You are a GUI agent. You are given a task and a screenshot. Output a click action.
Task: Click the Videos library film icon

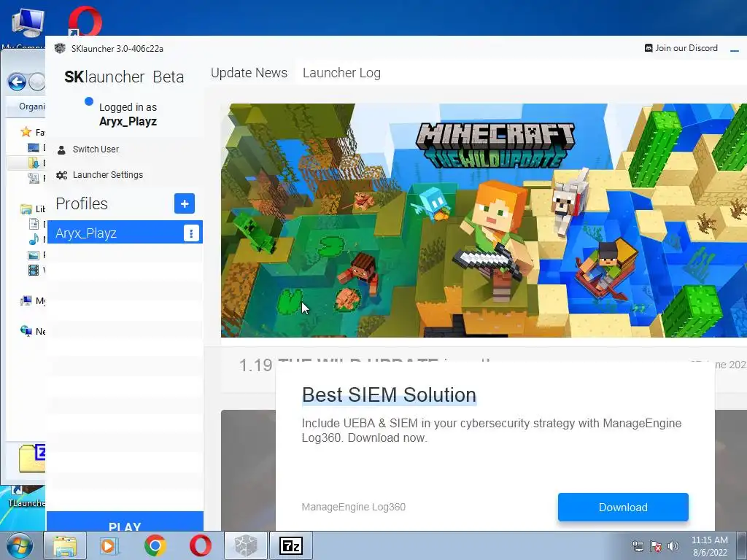(34, 271)
